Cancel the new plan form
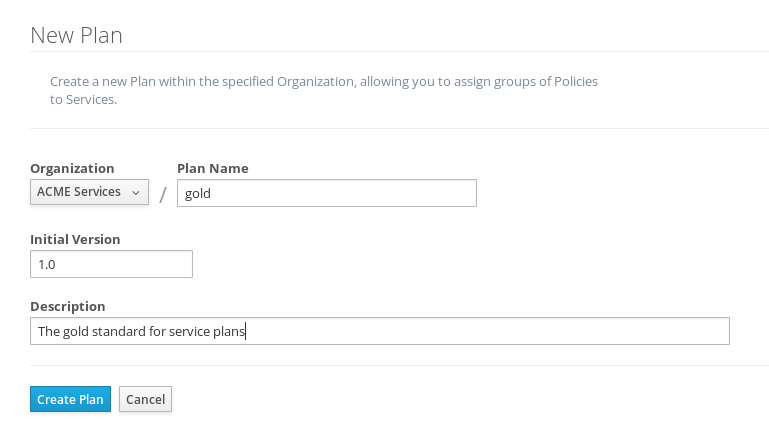This screenshot has height=429, width=769. (145, 399)
